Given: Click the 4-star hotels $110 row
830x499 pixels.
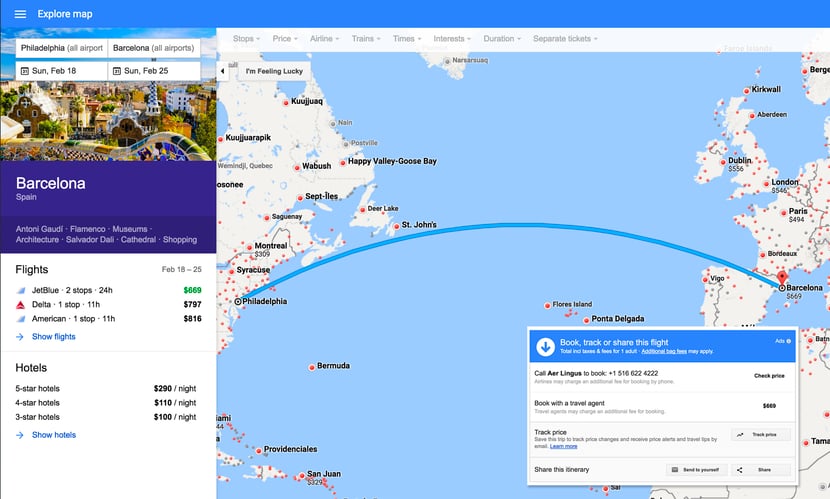Looking at the screenshot, I should pos(106,403).
